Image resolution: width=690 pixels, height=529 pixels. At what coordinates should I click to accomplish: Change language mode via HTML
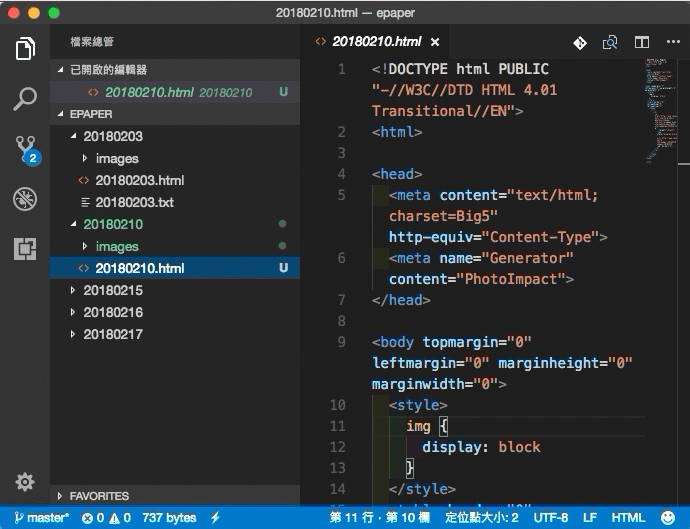coord(628,518)
